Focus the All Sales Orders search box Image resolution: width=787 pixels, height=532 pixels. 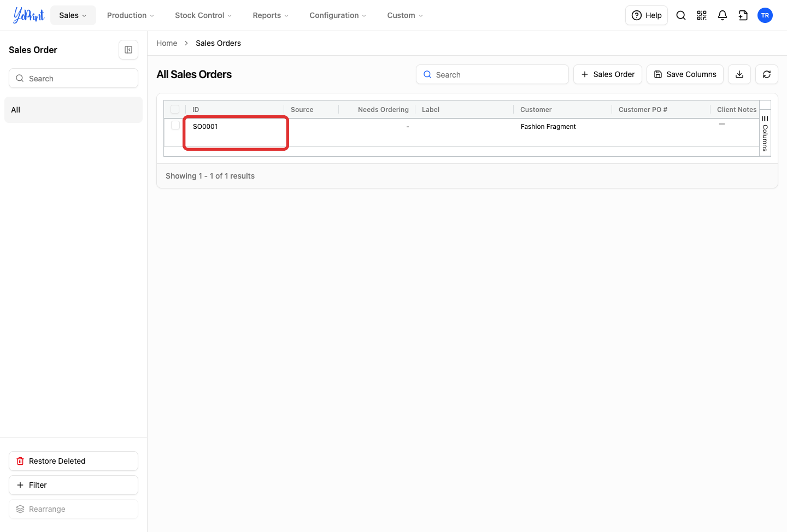492,74
